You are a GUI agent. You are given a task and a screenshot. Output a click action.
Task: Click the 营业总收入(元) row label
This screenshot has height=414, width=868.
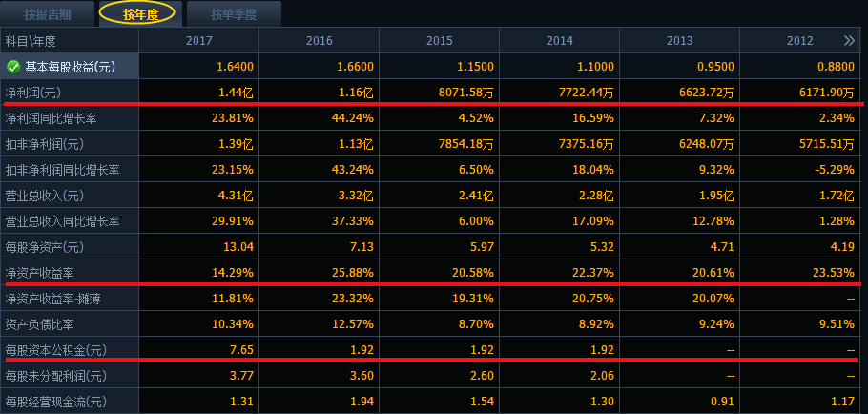click(45, 196)
